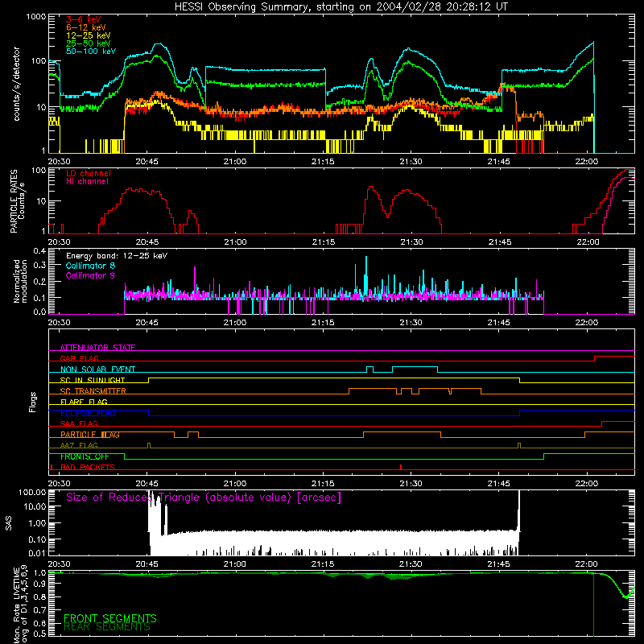Select the "REAR SEGMENTS" legend label
The width and height of the screenshot is (644, 644).
pos(107,627)
